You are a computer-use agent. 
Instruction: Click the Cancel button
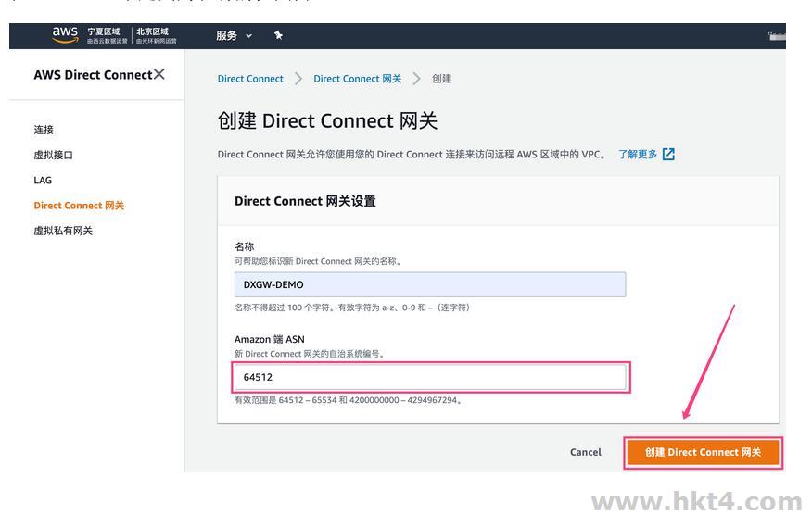586,452
